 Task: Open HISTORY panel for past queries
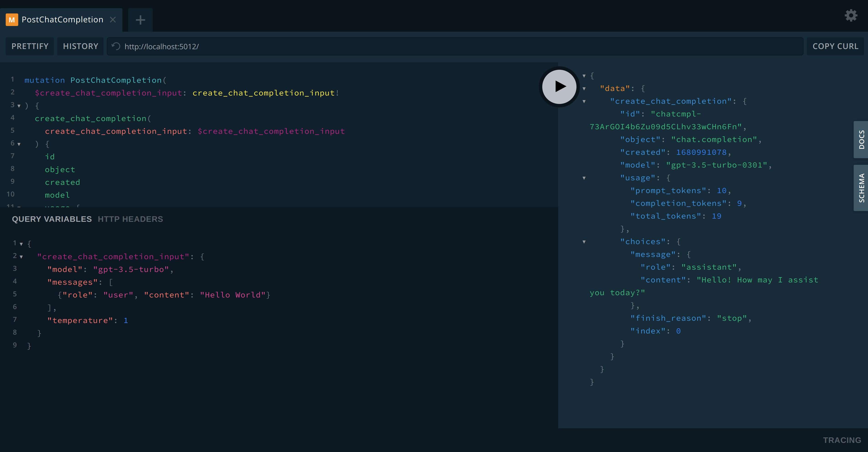coord(80,46)
